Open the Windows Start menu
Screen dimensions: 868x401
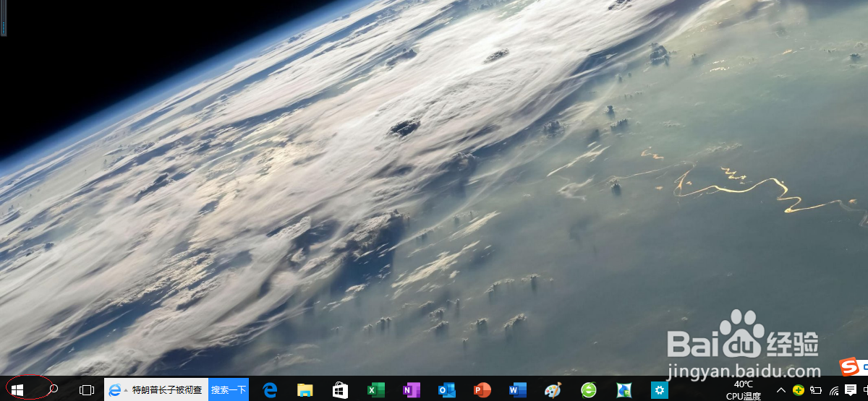[17, 390]
